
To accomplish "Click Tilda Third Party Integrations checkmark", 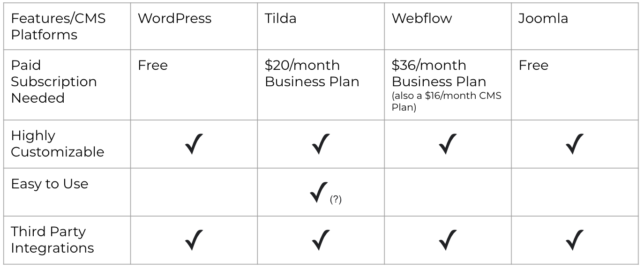I will point(321,240).
